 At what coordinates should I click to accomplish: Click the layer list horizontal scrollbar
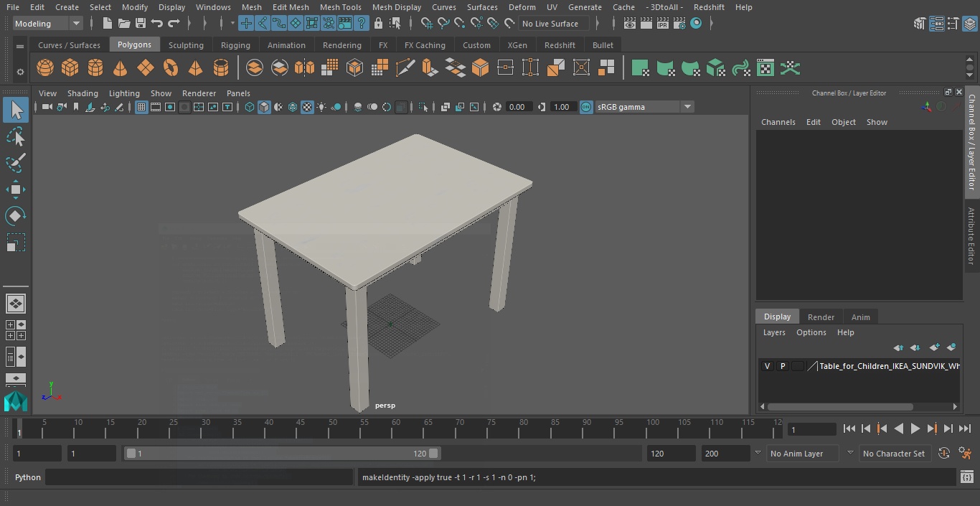tap(840, 407)
